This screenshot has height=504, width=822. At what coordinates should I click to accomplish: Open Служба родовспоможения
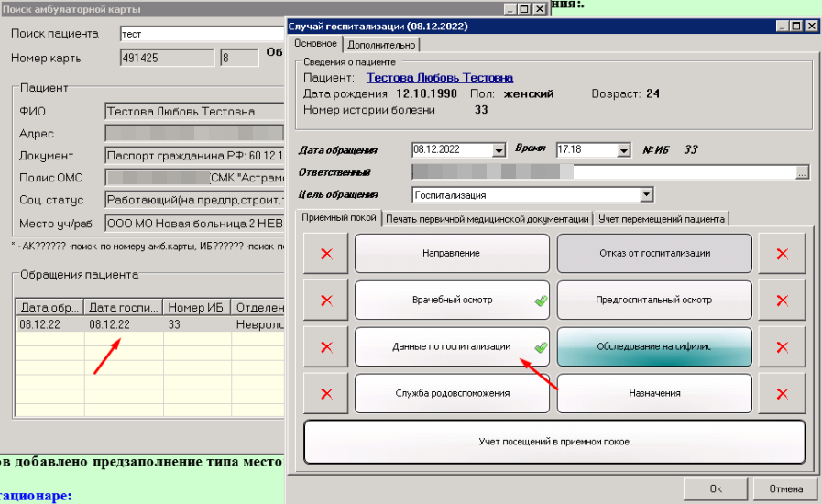[452, 393]
